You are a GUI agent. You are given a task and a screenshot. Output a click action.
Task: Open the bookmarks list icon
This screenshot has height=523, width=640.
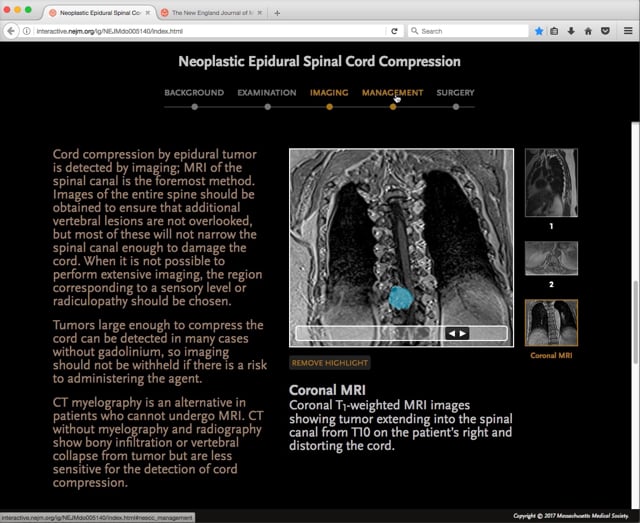tap(554, 31)
